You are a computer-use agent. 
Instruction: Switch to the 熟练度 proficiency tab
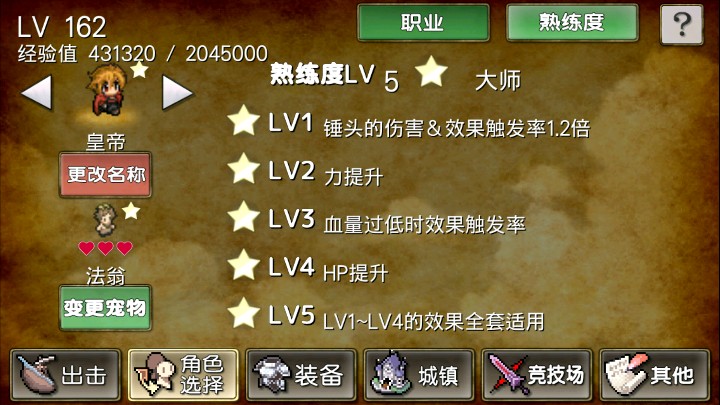pos(572,22)
